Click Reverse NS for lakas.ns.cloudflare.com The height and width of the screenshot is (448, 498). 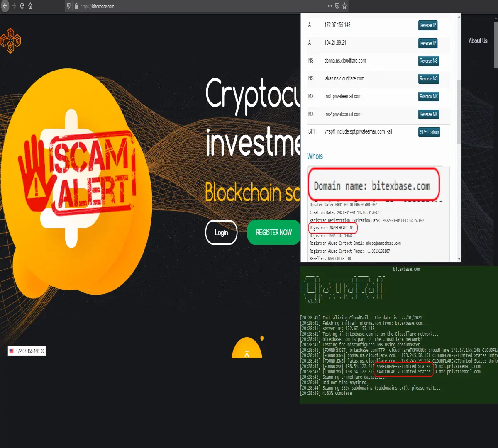[x=429, y=79]
